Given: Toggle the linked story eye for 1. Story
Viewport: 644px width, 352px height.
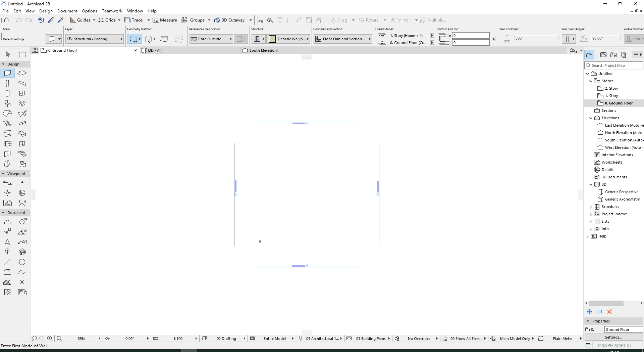Looking at the screenshot, I should (x=382, y=35).
